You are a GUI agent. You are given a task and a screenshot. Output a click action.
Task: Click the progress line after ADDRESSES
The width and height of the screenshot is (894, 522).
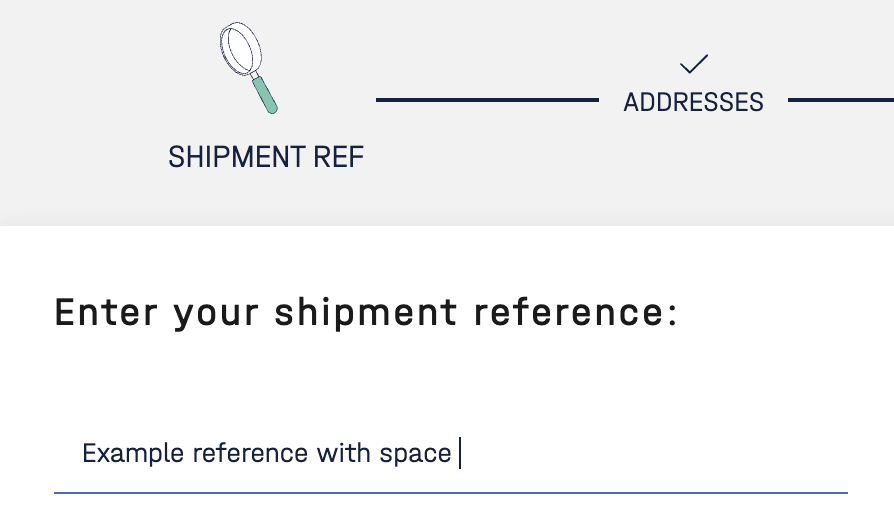click(x=840, y=100)
